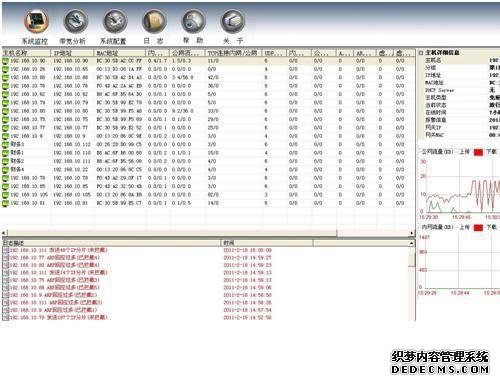Collapse the 主机详细信息 host details section

coord(421,53)
